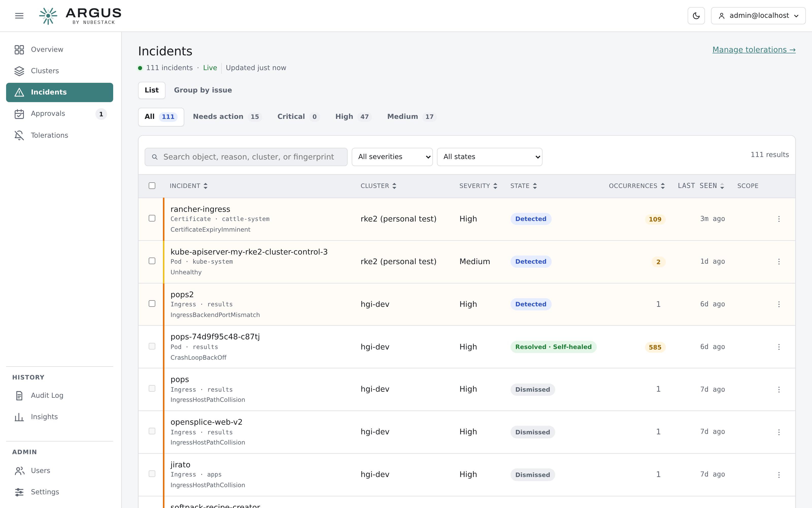Screen dimensions: 812x508
Task: Open row actions for pops2
Action: tap(779, 304)
